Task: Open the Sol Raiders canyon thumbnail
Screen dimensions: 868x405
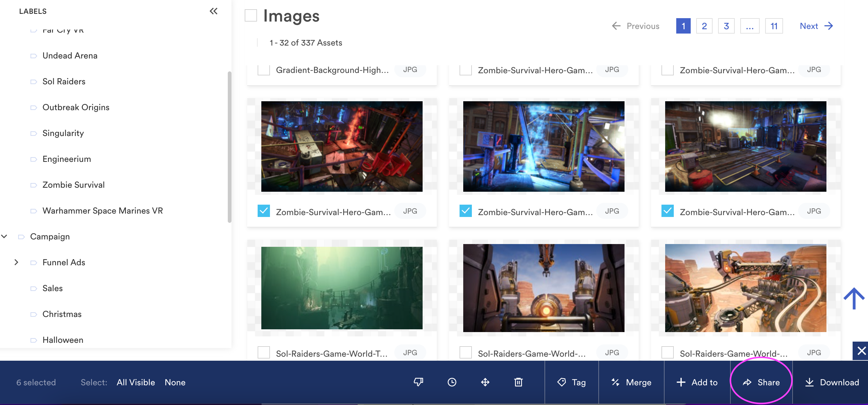Action: coord(745,288)
